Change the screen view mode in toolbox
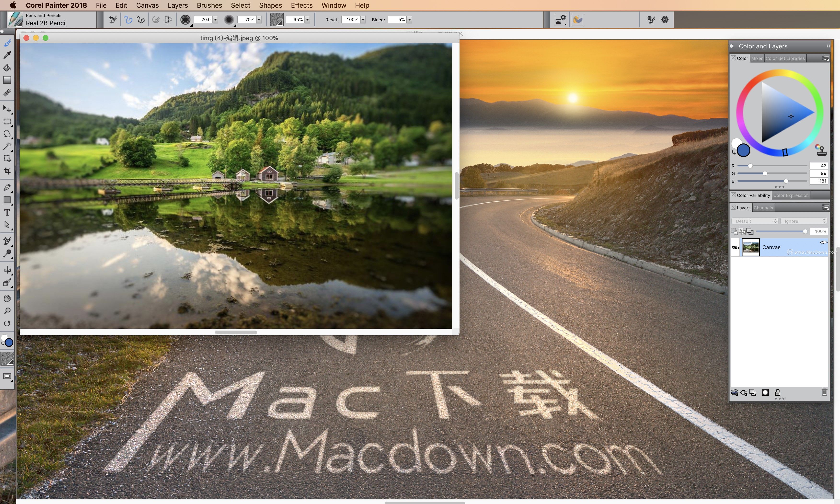Image resolution: width=840 pixels, height=504 pixels. pyautogui.click(x=7, y=376)
